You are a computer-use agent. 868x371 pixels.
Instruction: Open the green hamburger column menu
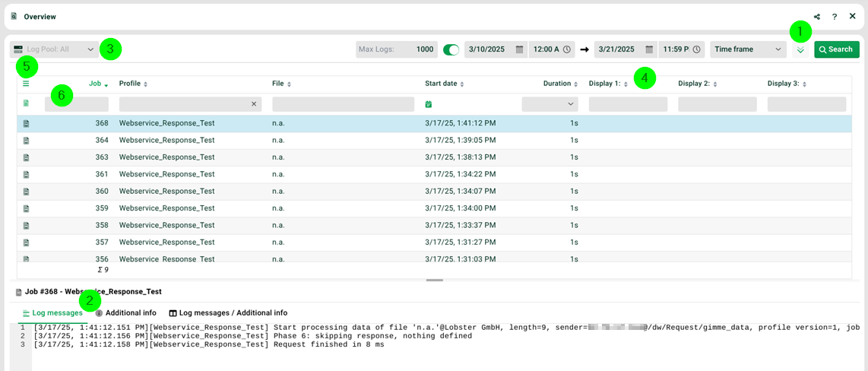[26, 84]
